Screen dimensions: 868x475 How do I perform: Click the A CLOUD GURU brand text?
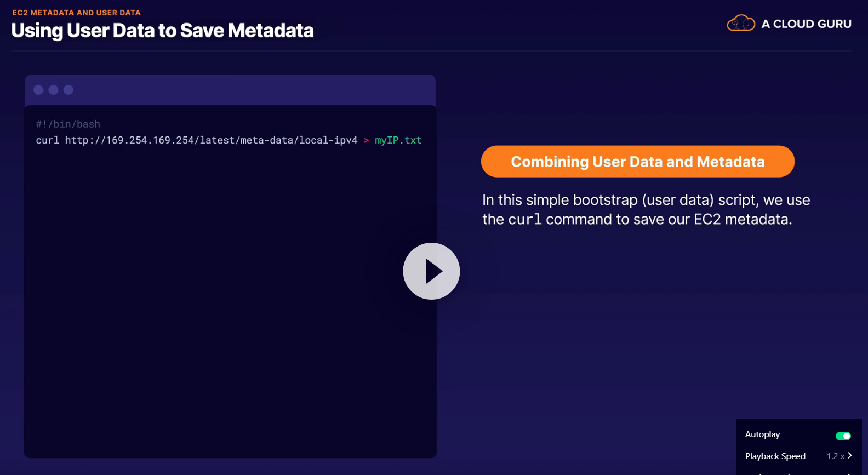click(x=806, y=24)
